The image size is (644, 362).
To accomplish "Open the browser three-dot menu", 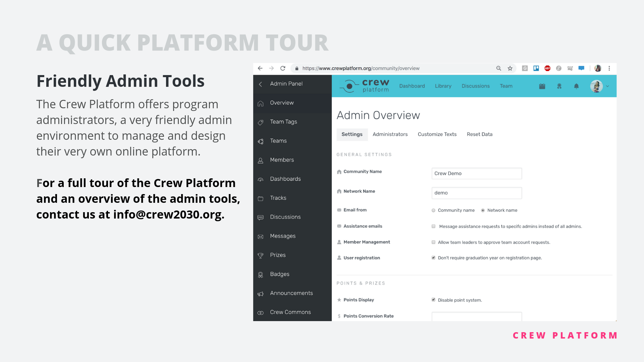I will coord(609,68).
